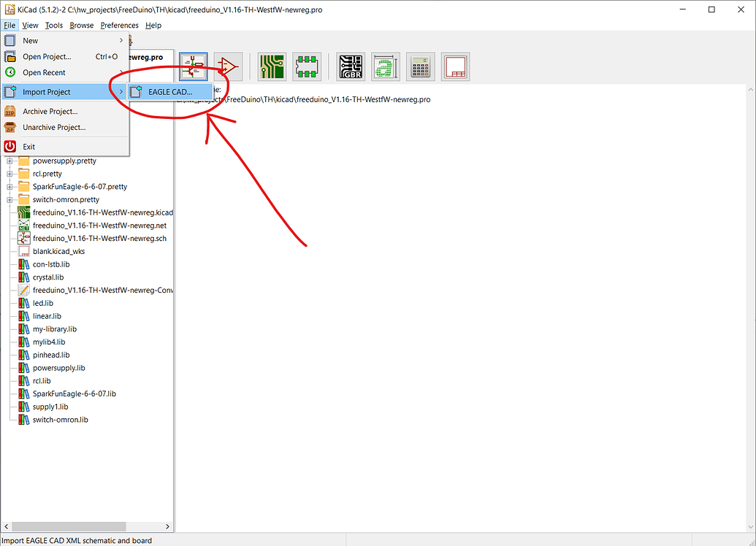Launch the PCB Calculator

pos(420,66)
